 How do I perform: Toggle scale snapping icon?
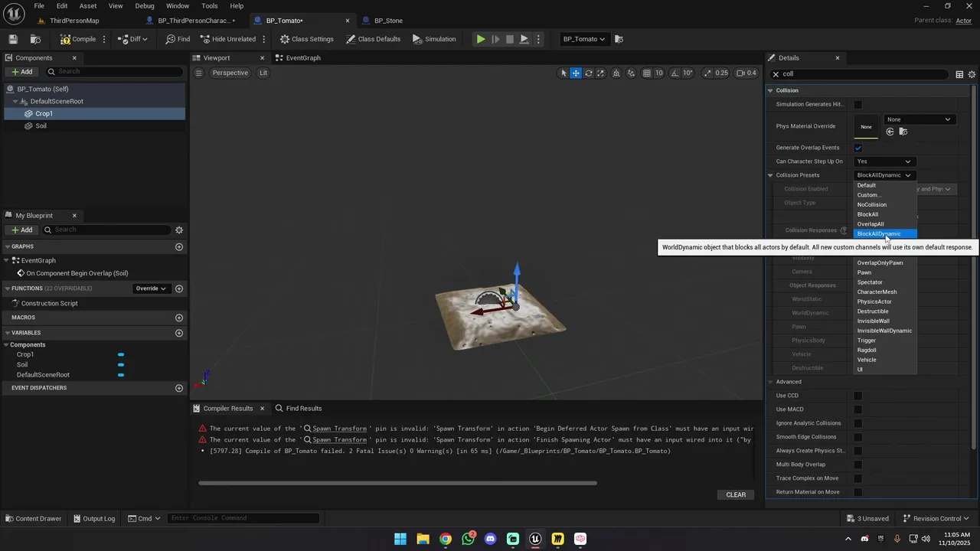[x=707, y=73]
